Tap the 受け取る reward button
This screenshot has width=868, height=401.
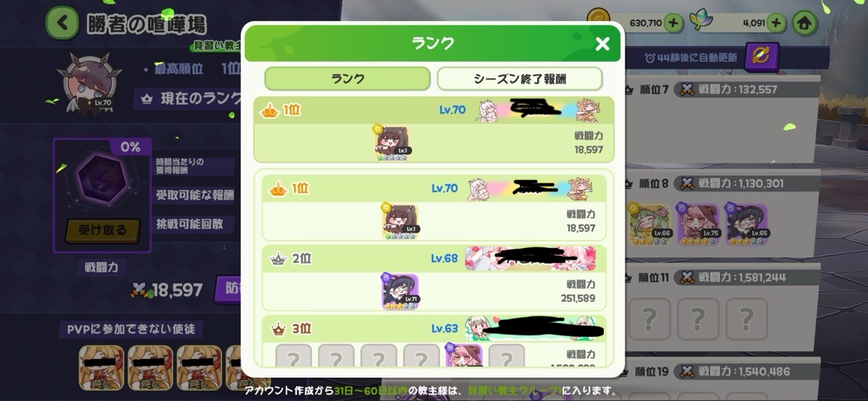point(102,230)
